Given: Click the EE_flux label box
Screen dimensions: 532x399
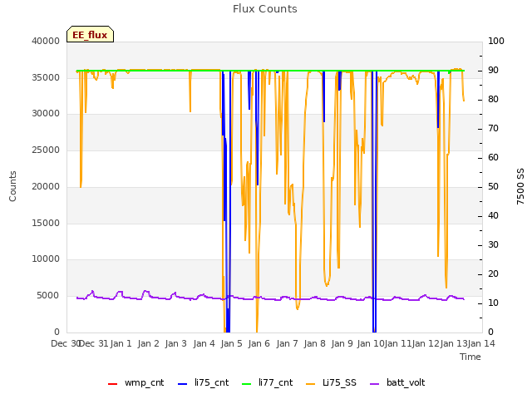Looking at the screenshot, I should pos(90,34).
